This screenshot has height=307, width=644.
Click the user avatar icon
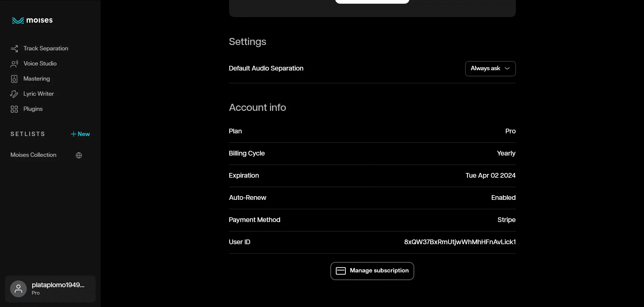click(x=18, y=289)
